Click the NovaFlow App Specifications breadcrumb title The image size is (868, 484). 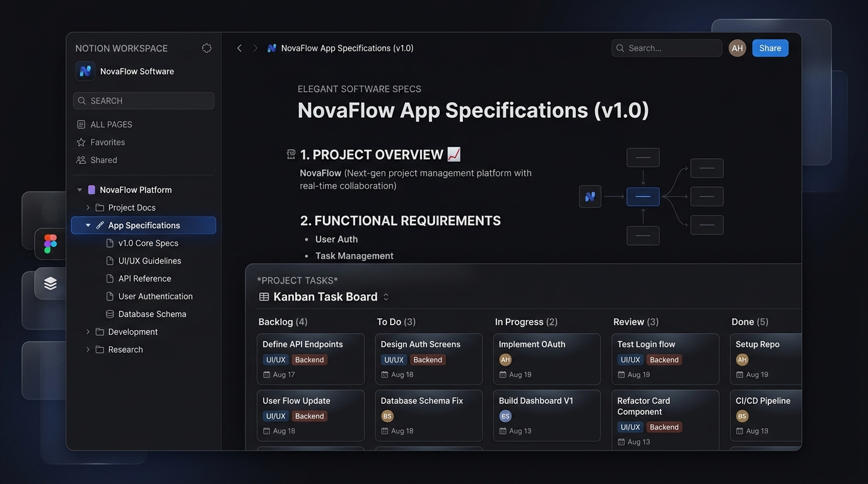coord(347,48)
